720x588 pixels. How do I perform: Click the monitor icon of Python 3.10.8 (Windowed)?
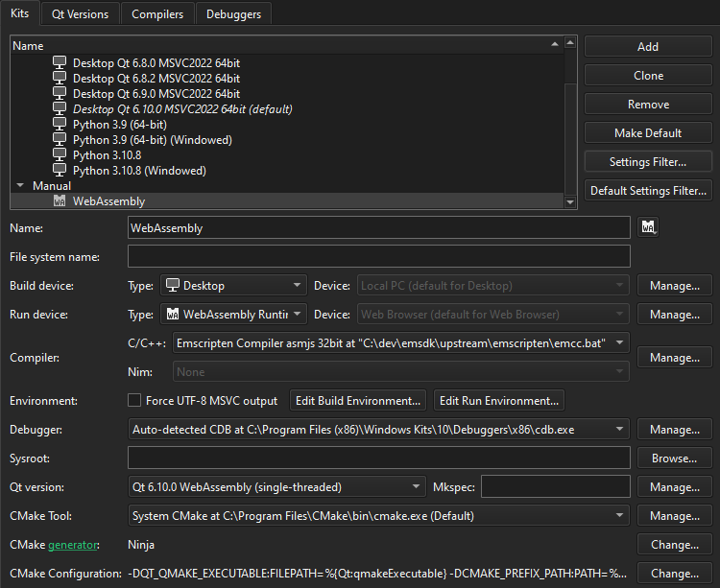click(x=60, y=171)
